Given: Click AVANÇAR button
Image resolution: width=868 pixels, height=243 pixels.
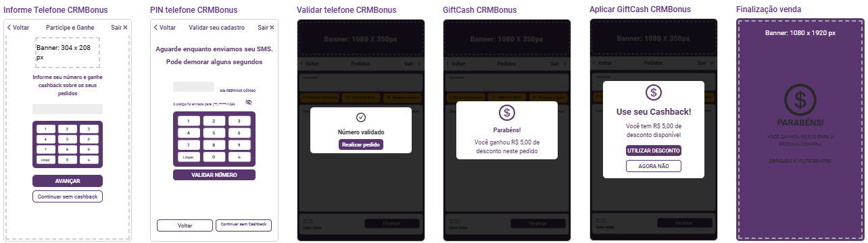Looking at the screenshot, I should pos(68,181).
